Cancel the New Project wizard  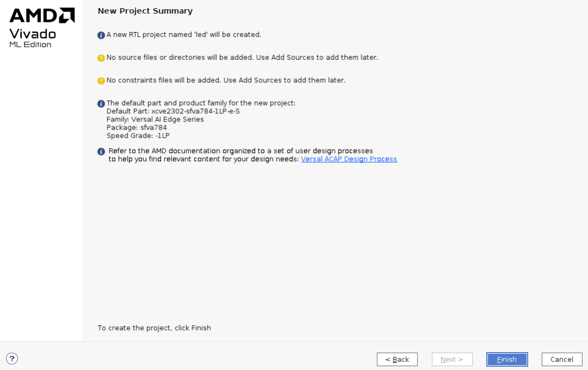pyautogui.click(x=562, y=359)
